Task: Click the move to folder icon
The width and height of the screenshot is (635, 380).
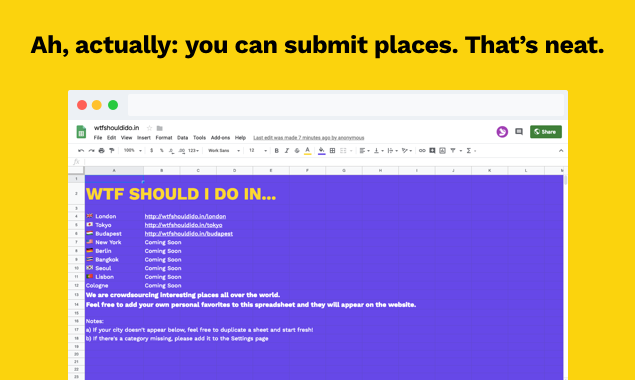Action: pyautogui.click(x=160, y=128)
